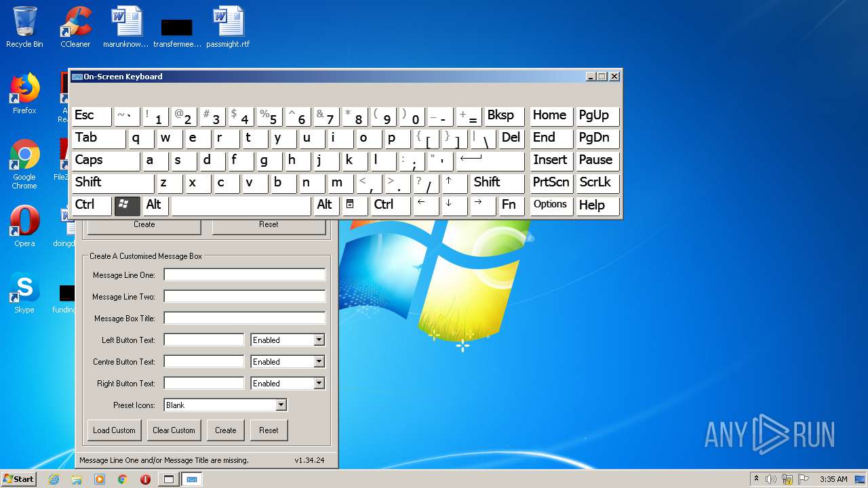Focus the Right Button Text field

click(x=203, y=384)
